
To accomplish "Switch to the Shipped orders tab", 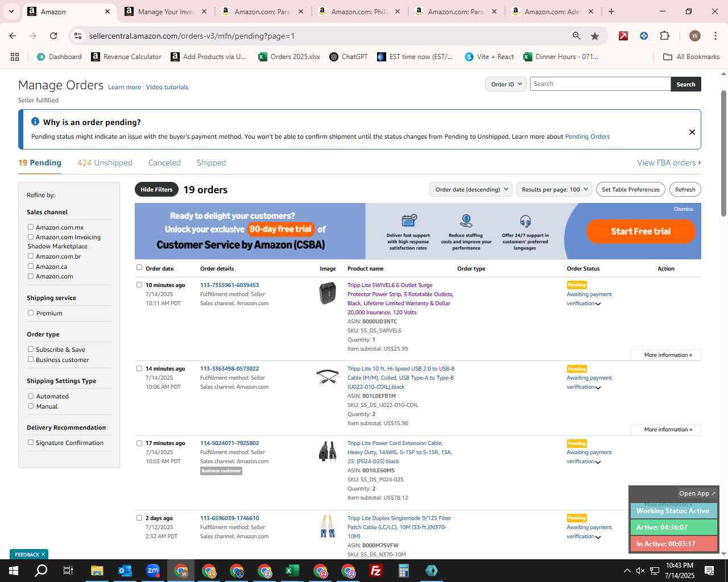I will tap(211, 163).
